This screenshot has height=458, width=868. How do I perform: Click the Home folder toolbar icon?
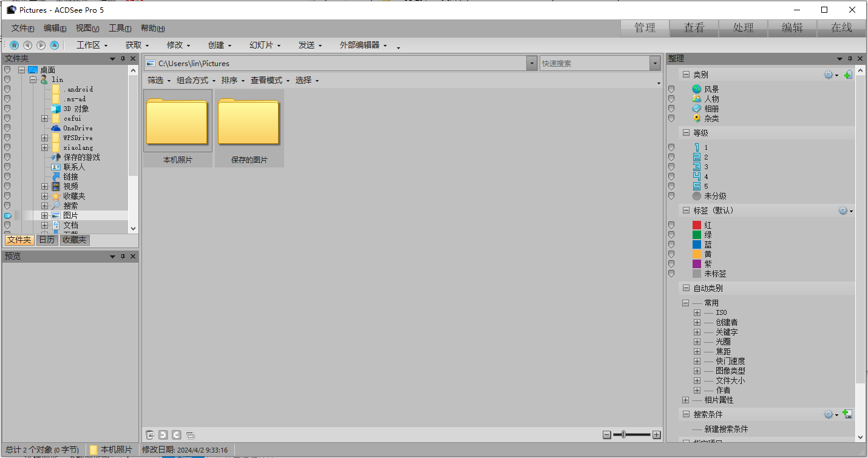(14, 45)
